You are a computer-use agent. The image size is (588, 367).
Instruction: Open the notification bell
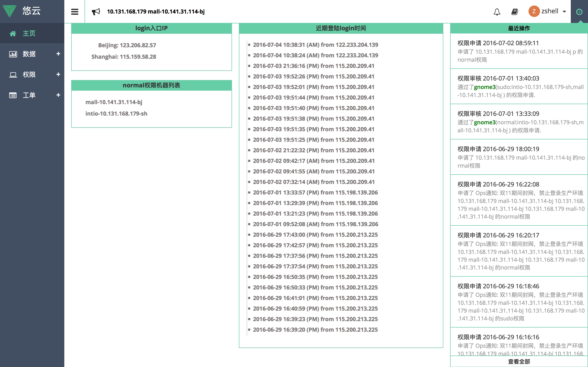[x=497, y=11]
